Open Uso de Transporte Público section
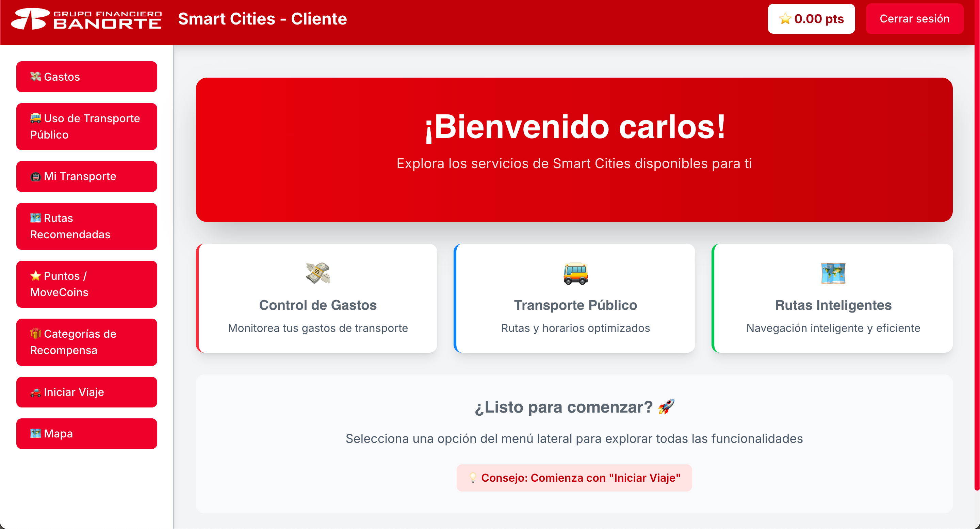Image resolution: width=980 pixels, height=529 pixels. pyautogui.click(x=87, y=127)
